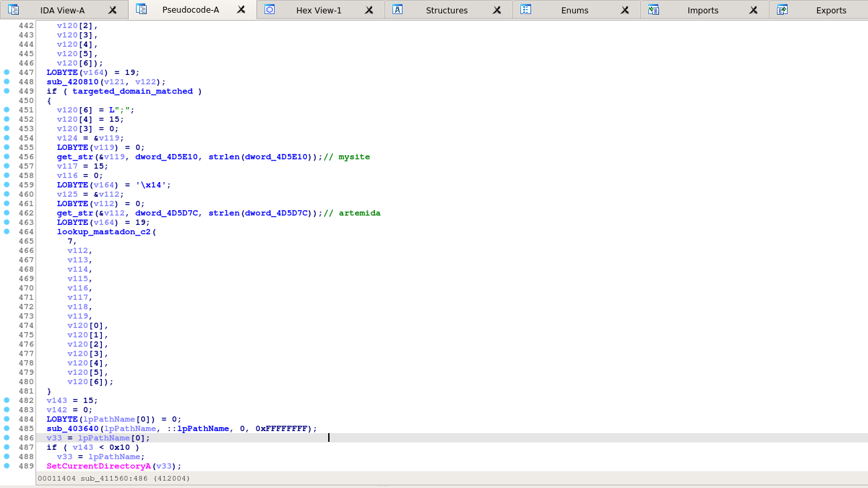Image resolution: width=868 pixels, height=488 pixels.
Task: Select v117 on line 457
Action: 67,166
